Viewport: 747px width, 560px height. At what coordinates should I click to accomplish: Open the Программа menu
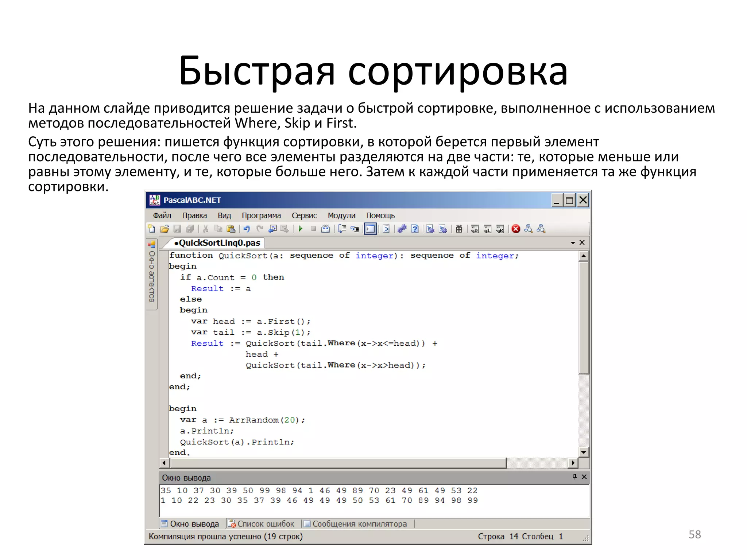coord(261,215)
